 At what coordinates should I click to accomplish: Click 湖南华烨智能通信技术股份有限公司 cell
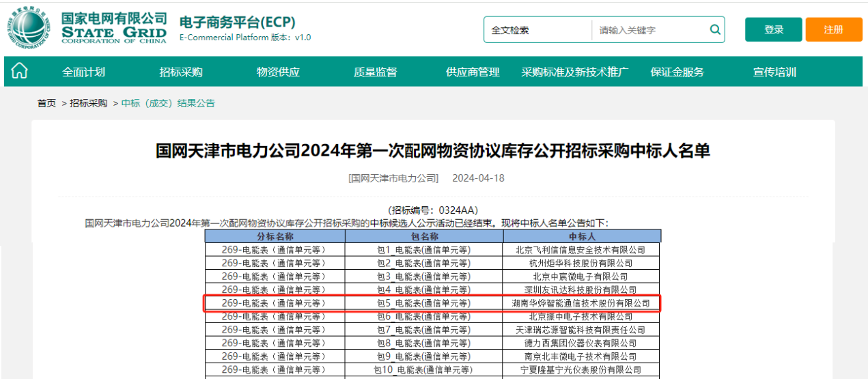tap(582, 303)
